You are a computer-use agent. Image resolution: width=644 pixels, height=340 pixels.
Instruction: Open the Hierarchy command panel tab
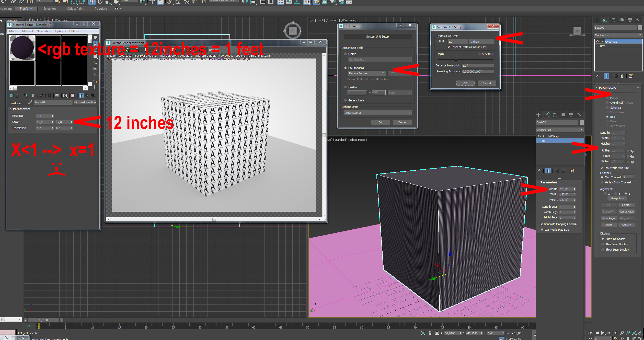click(613, 20)
